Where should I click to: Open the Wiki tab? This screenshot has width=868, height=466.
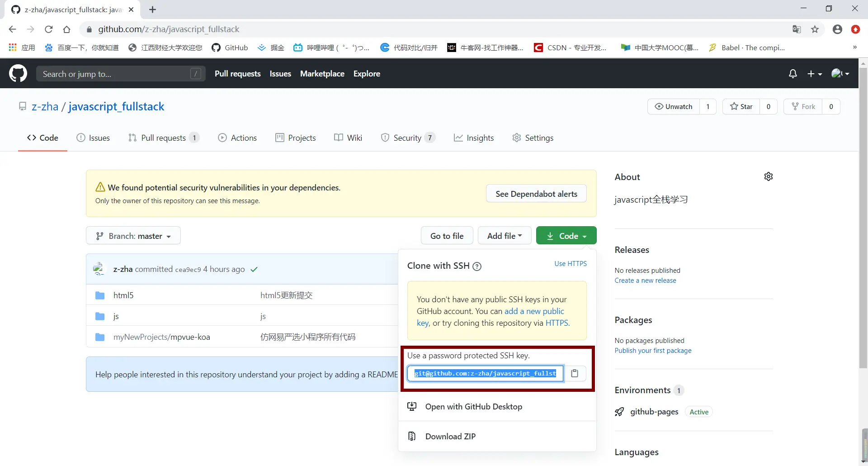pos(348,138)
